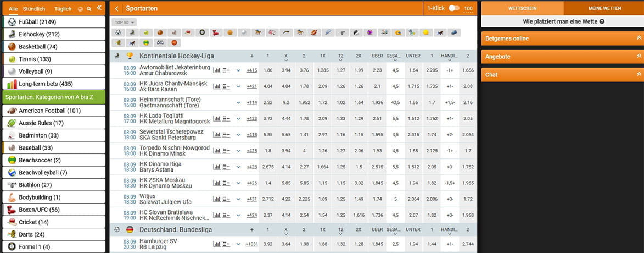This screenshot has height=253, width=644.
Task: Select the football icon in the sports filter row
Action: [x=118, y=32]
